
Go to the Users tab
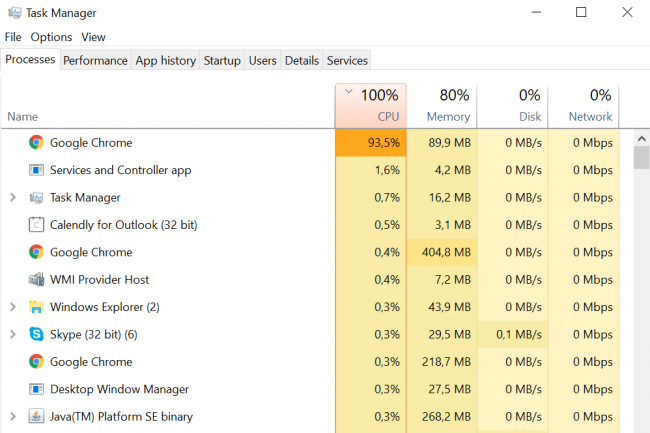(262, 60)
